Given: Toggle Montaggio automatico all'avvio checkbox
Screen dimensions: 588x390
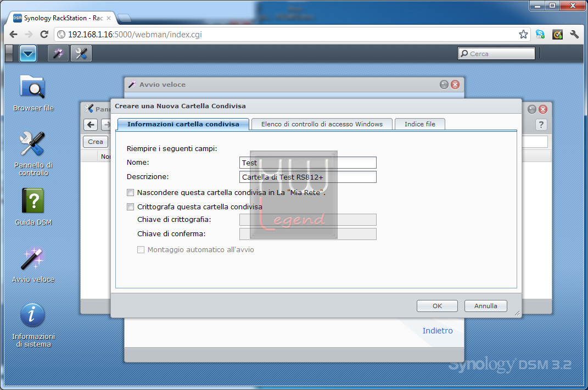Looking at the screenshot, I should pyautogui.click(x=141, y=249).
